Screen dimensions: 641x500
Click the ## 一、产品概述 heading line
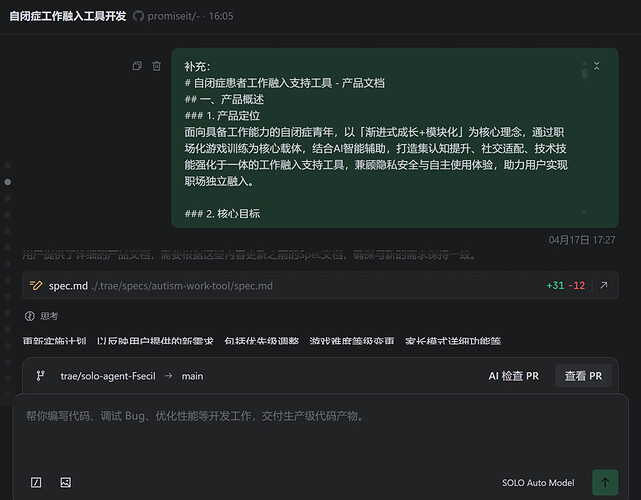tap(224, 99)
